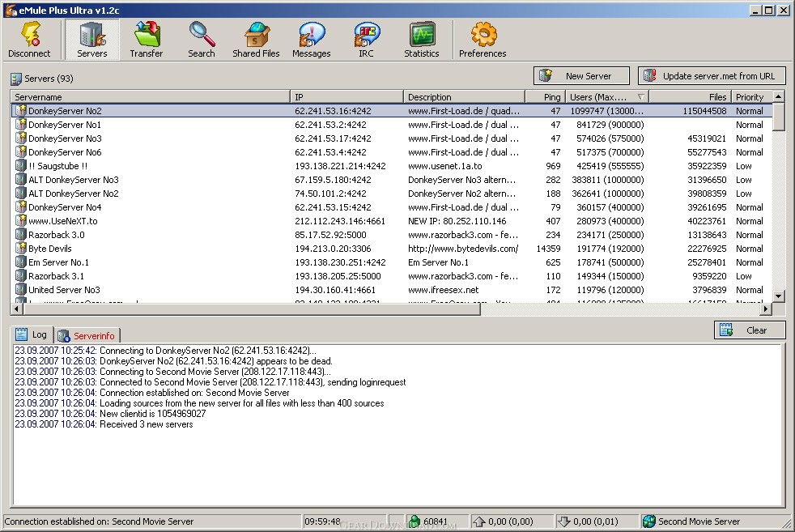Screen dimensions: 795x532
Task: Select the DonkeyServer No4 row
Action: point(391,207)
